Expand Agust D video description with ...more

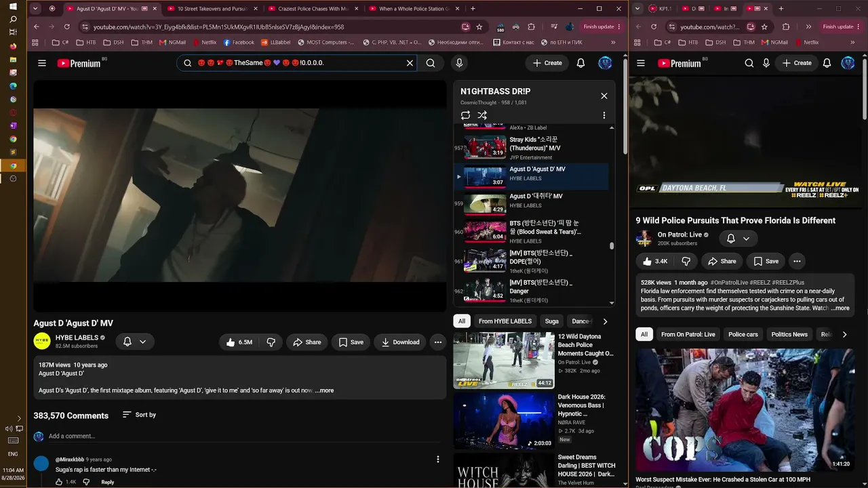coord(325,390)
